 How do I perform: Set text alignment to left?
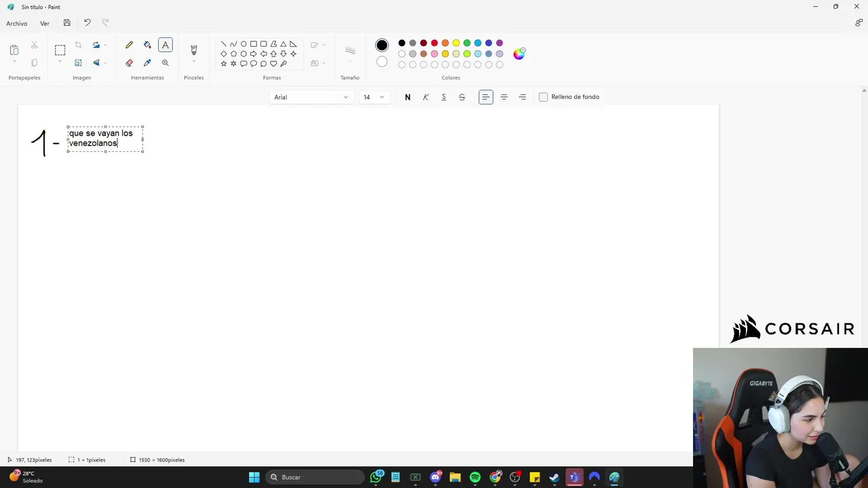pyautogui.click(x=486, y=97)
